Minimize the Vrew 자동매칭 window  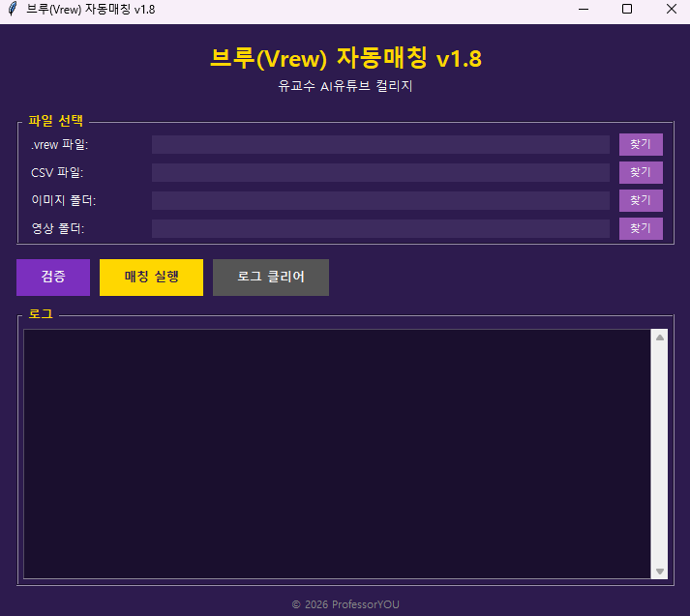[x=584, y=9]
